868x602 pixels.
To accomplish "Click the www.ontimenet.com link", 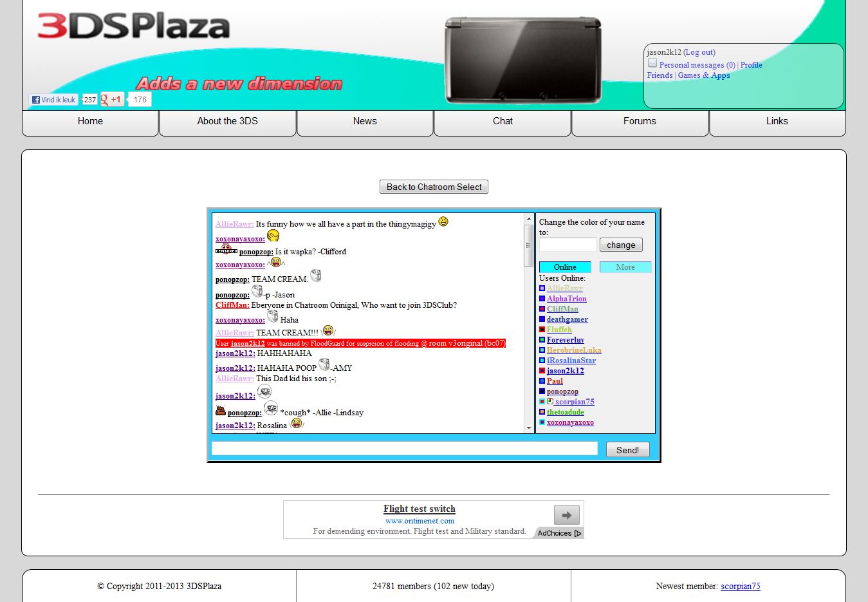I will [x=420, y=521].
